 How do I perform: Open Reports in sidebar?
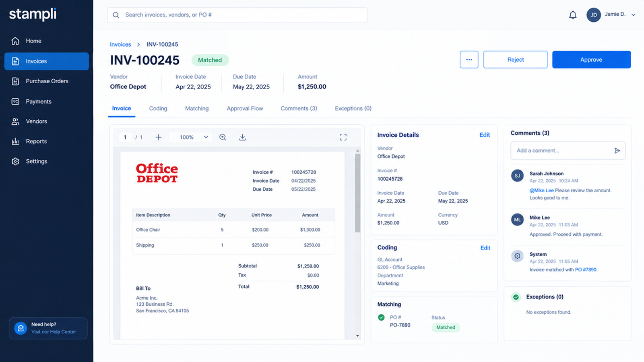point(47,141)
